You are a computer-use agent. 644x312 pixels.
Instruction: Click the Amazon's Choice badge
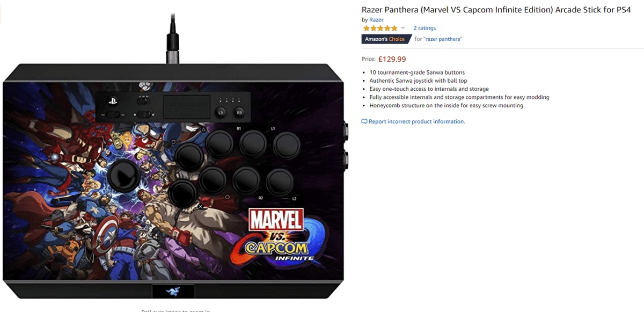coord(385,39)
